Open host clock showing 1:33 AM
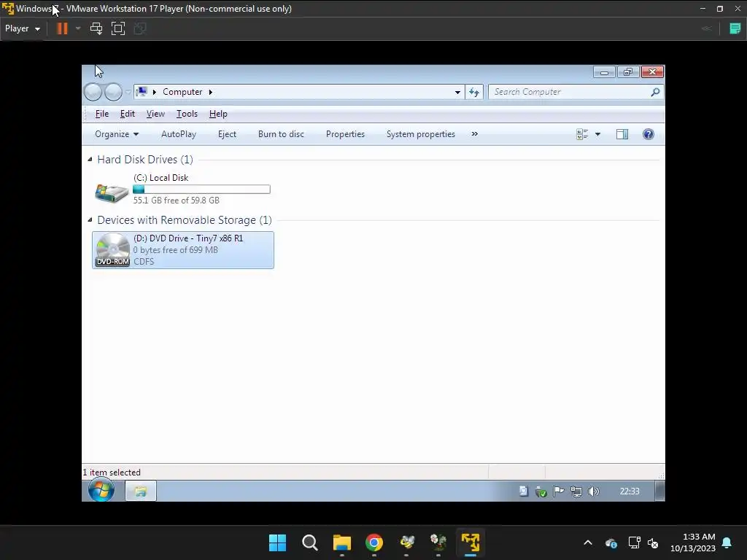This screenshot has width=747, height=560. 693,542
